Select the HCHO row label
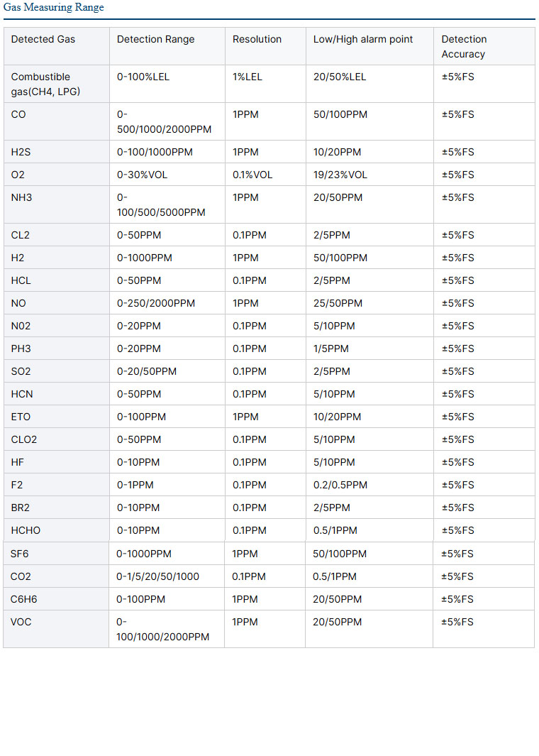Screen dimensions: 539x756 click(x=26, y=530)
